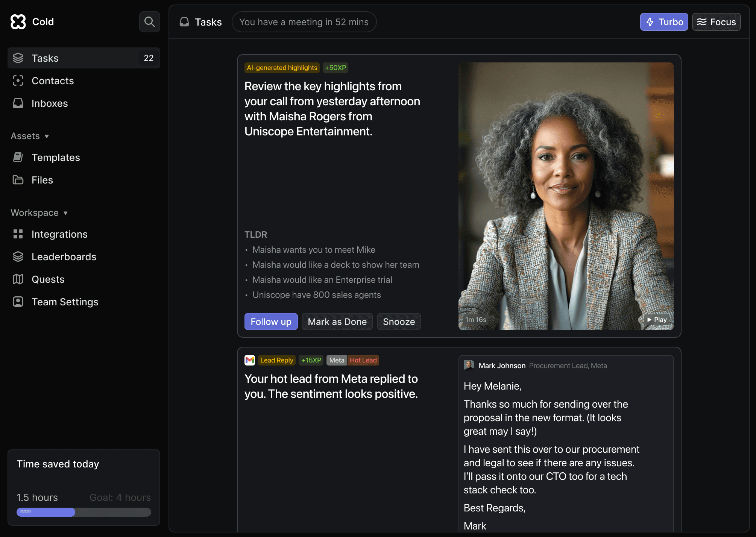Image resolution: width=756 pixels, height=537 pixels.
Task: Open the Integrations page
Action: [59, 234]
